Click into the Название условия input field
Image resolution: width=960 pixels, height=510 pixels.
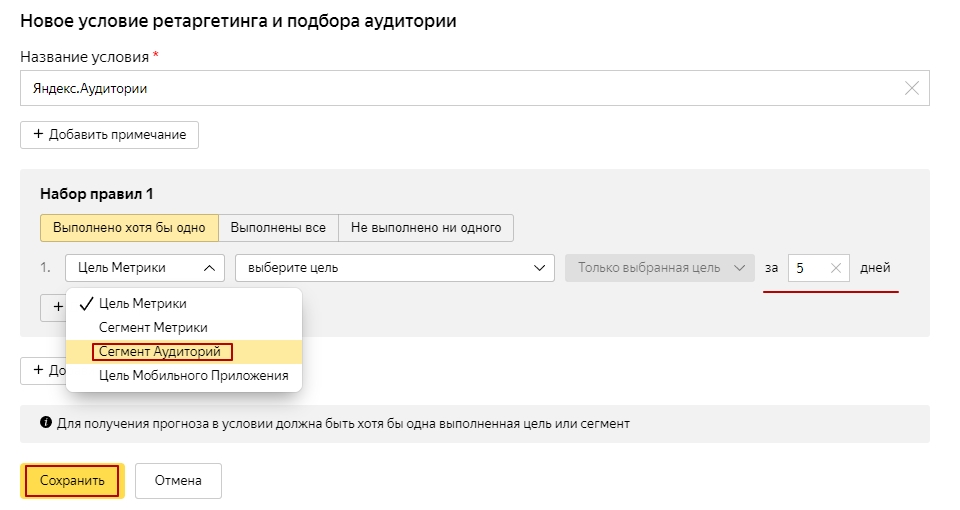(x=474, y=88)
